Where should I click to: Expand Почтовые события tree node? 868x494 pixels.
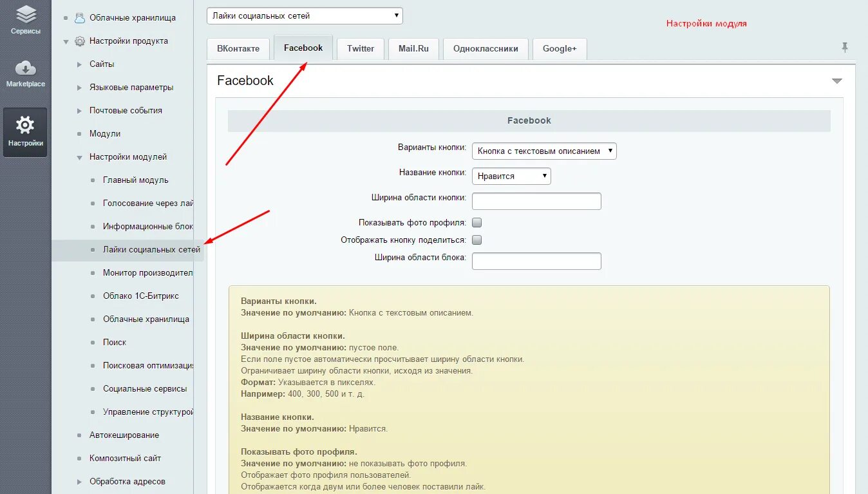pyautogui.click(x=79, y=111)
